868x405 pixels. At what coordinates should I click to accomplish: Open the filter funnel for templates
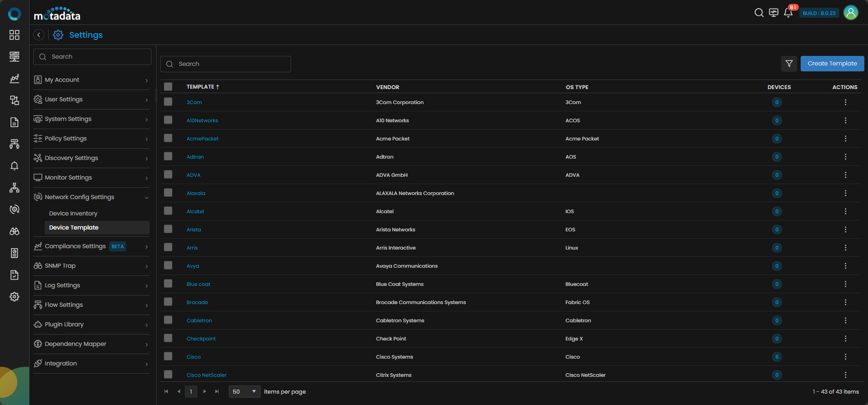click(789, 64)
